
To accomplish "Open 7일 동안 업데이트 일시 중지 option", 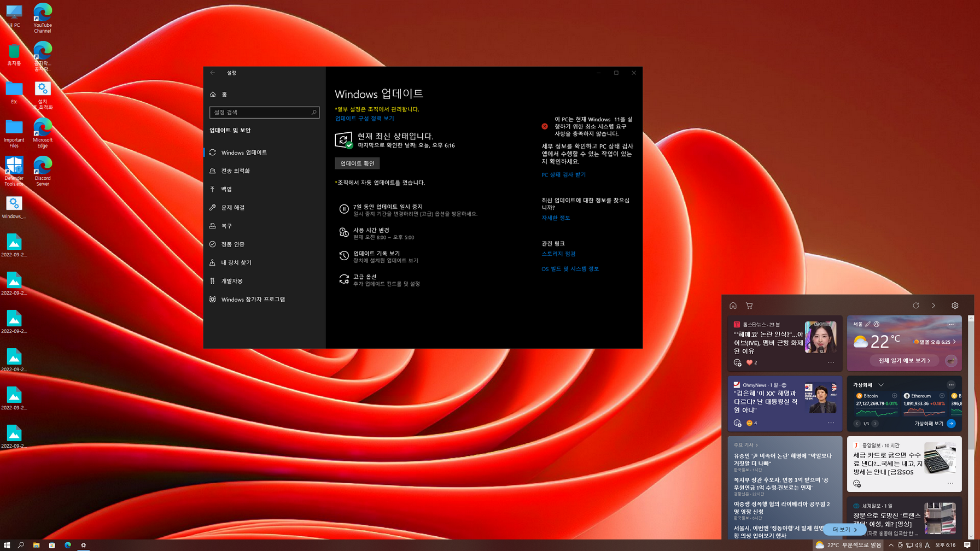I will pos(408,210).
